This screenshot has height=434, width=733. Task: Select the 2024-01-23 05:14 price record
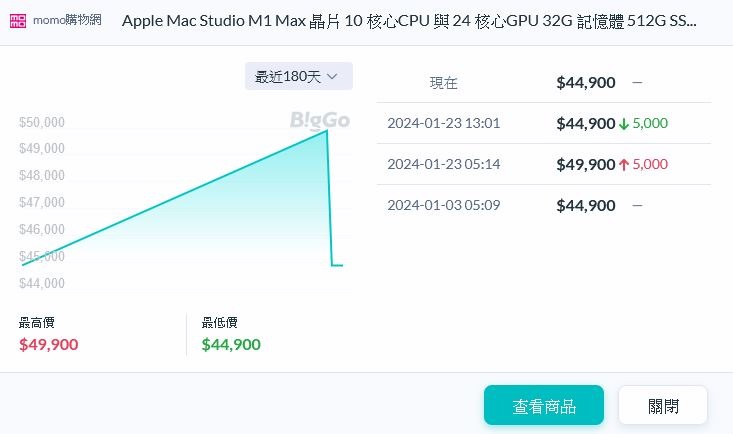[544, 165]
